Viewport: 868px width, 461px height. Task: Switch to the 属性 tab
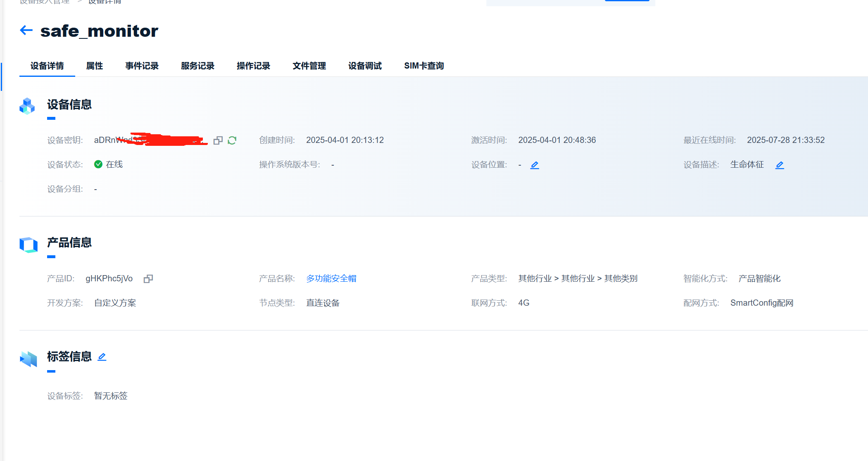(x=94, y=66)
